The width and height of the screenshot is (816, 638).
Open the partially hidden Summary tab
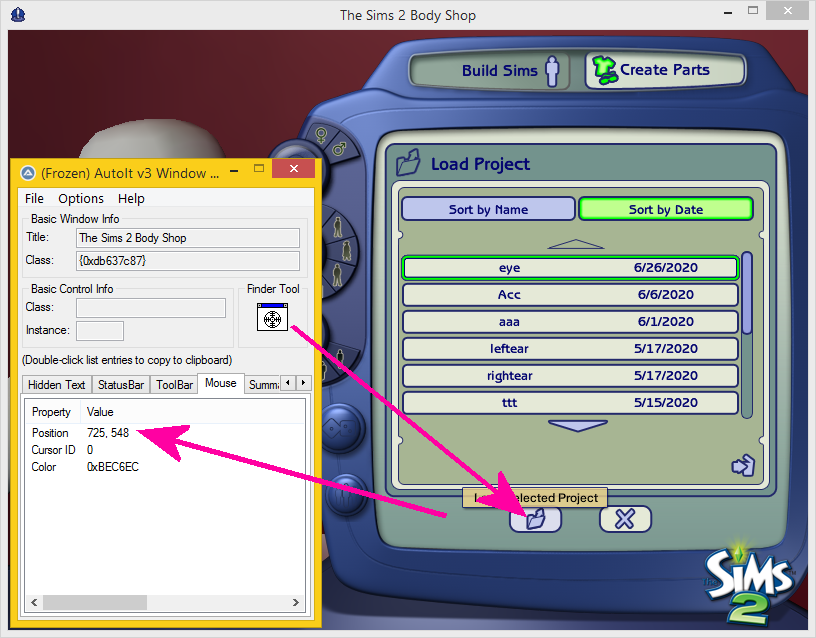click(263, 385)
